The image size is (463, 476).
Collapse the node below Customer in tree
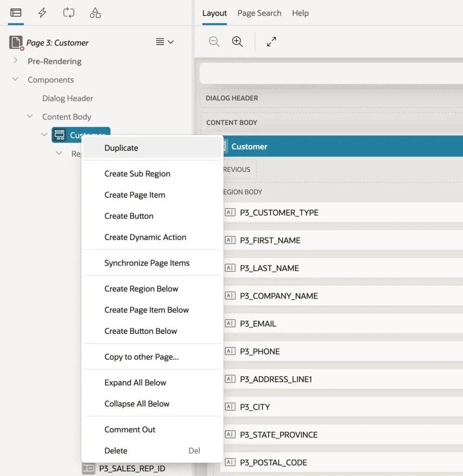(x=59, y=153)
